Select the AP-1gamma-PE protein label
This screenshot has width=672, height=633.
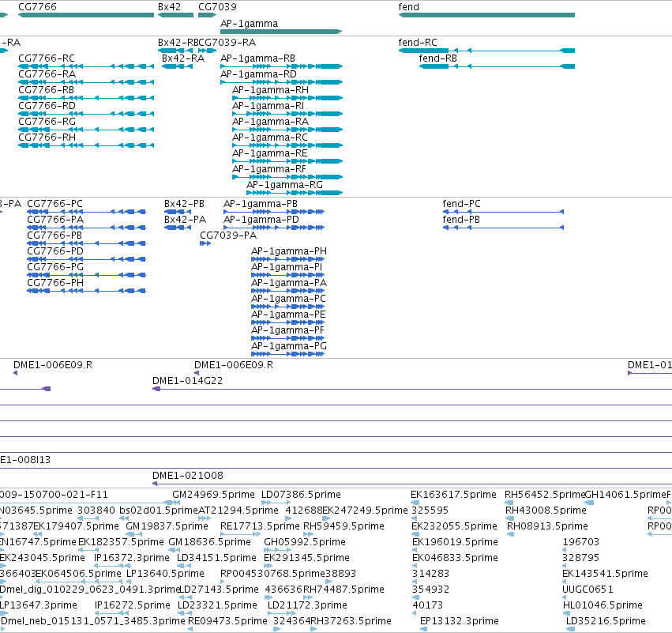coord(288,315)
